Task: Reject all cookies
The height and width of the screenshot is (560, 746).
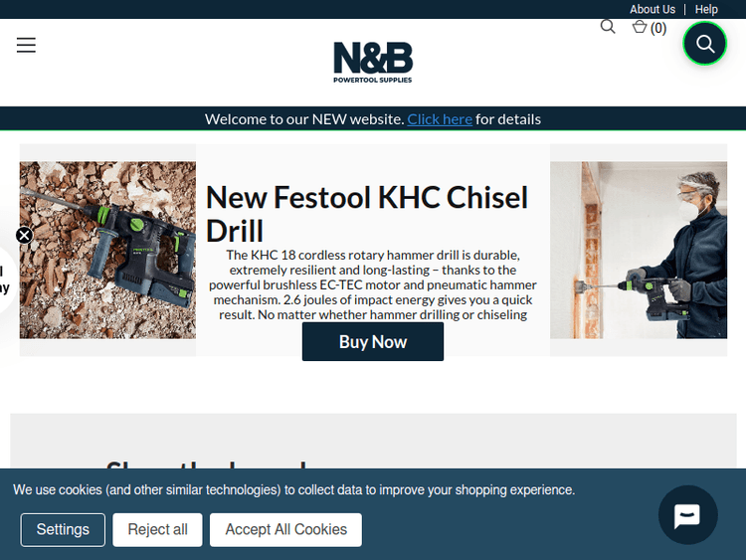Action: click(x=157, y=529)
